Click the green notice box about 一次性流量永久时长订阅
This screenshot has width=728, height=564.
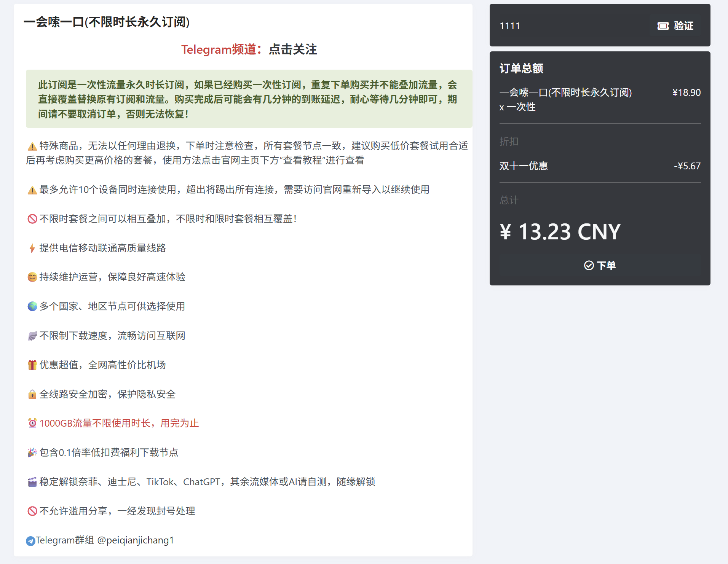coord(249,99)
